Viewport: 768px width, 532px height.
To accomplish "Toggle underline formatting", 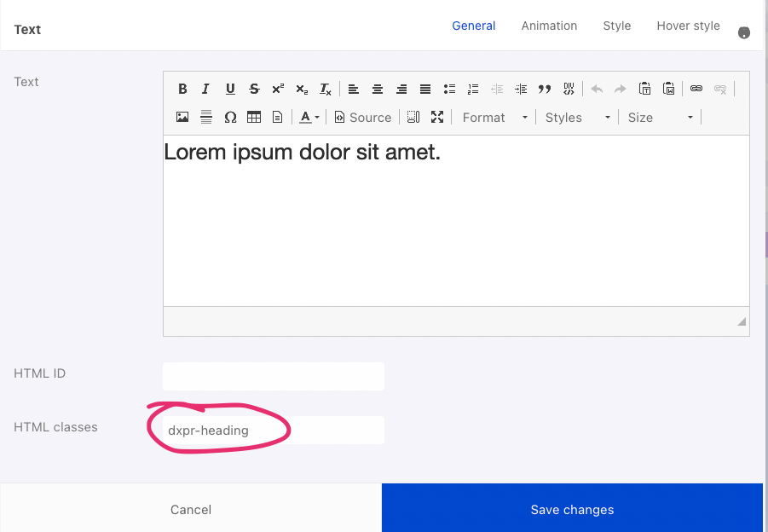I will [x=229, y=89].
